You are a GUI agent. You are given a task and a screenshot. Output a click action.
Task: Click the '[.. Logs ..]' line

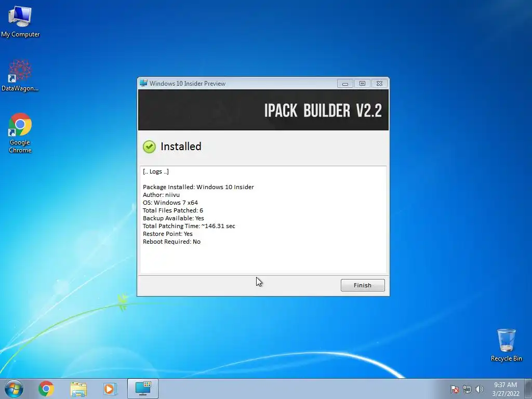(x=156, y=171)
